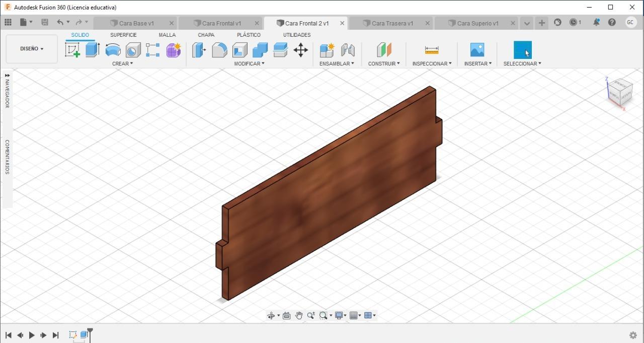Click the Insert image icon
644x343 pixels.
coord(477,50)
